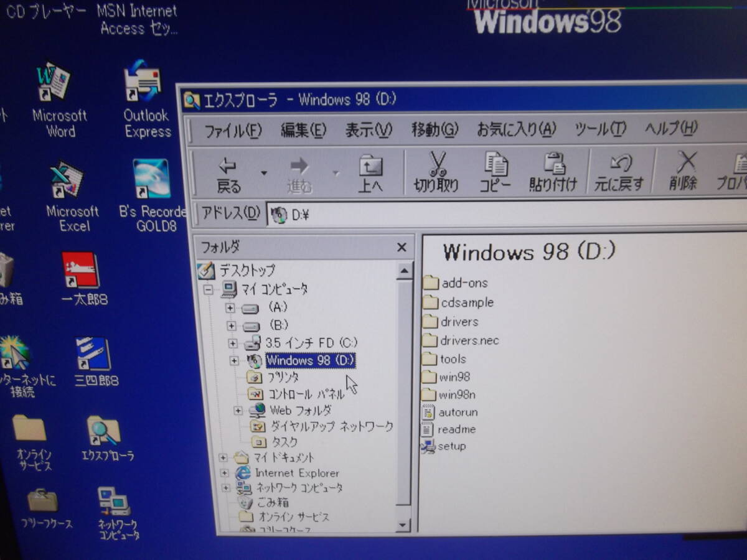Go up one level with 上へ
The width and height of the screenshot is (747, 560).
click(x=370, y=174)
